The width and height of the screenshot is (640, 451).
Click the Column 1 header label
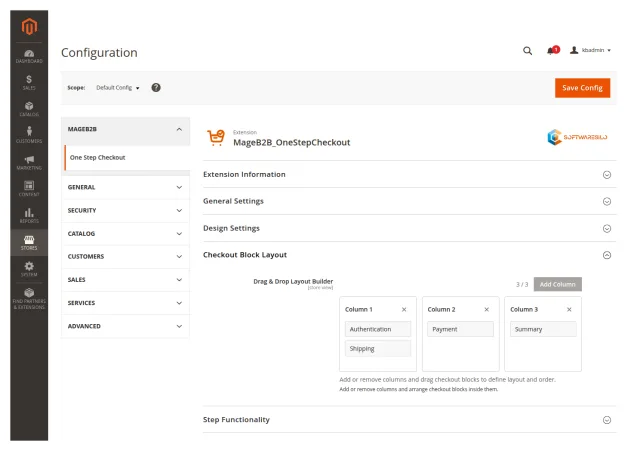[x=359, y=309]
